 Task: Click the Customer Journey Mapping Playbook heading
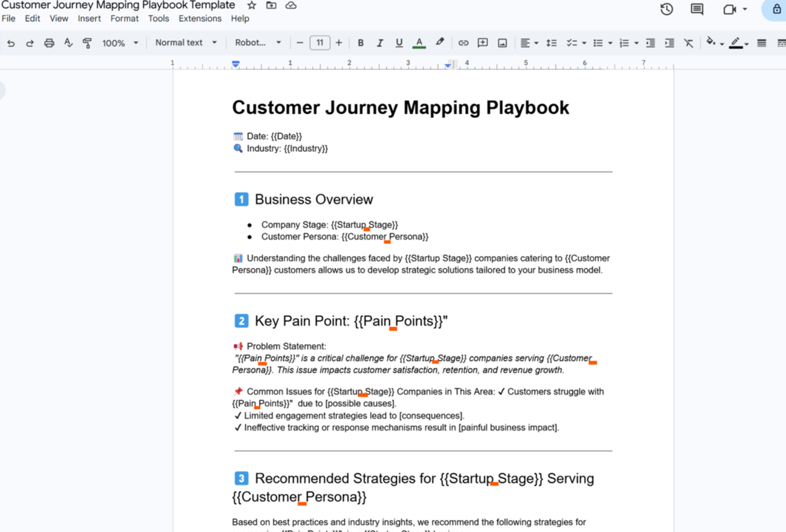tap(401, 107)
